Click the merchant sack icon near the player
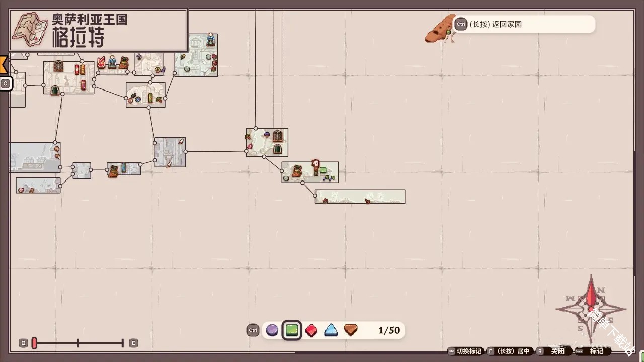 [297, 171]
